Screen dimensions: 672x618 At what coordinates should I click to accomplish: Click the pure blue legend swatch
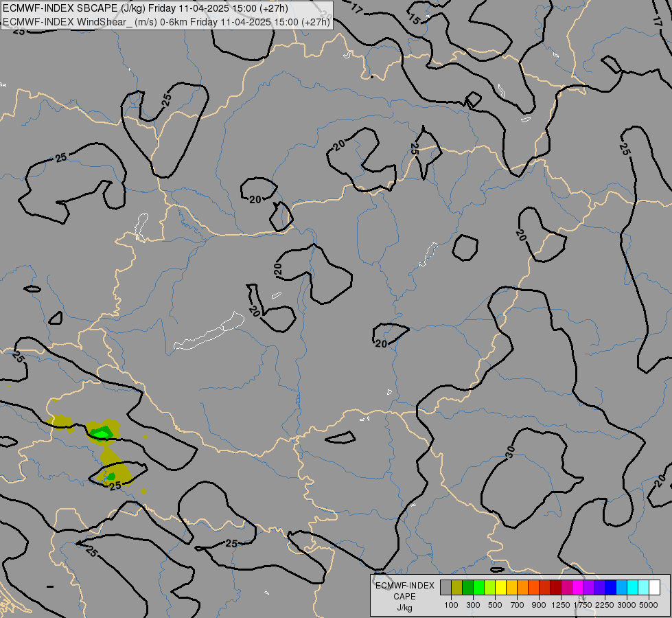point(610,587)
